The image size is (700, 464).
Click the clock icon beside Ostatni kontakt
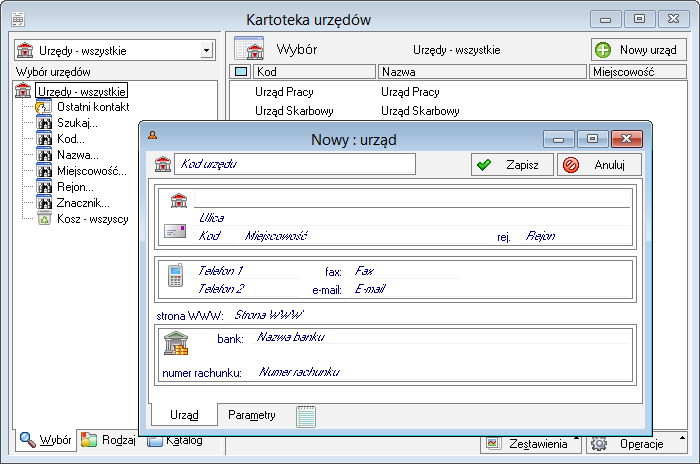tap(43, 107)
